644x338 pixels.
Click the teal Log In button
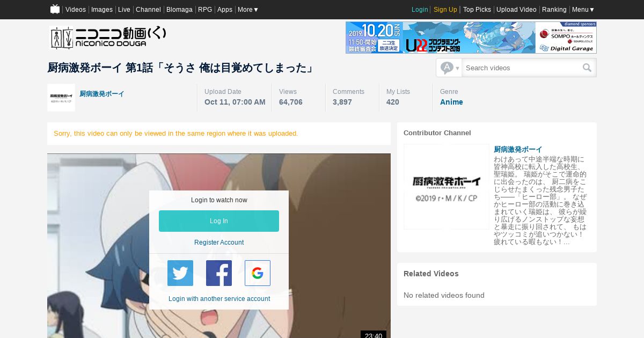coord(219,221)
